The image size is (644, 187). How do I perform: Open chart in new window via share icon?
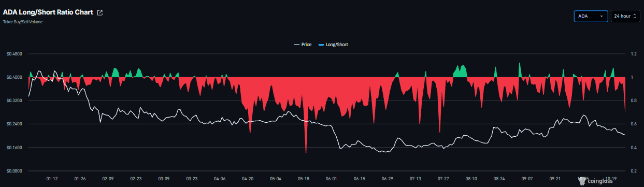pos(100,13)
